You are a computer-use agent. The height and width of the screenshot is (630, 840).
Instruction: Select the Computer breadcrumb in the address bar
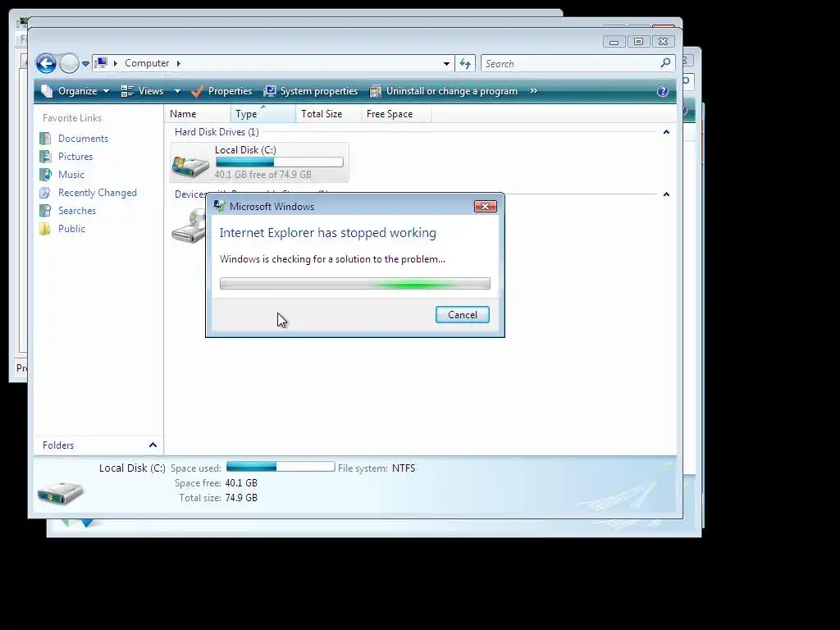(x=147, y=63)
